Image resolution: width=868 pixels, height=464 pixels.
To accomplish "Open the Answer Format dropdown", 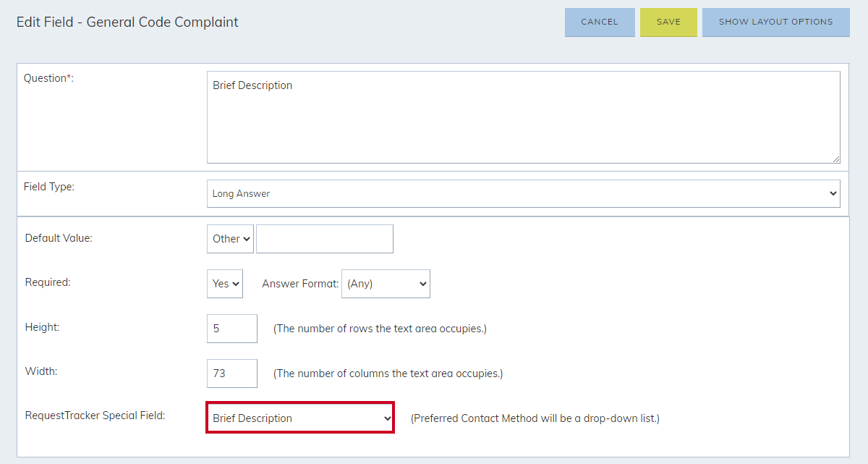I will [386, 284].
